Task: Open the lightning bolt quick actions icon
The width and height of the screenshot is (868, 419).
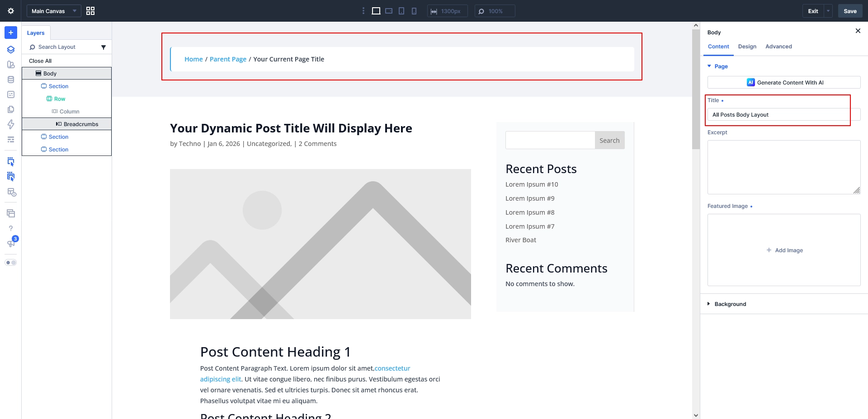Action: point(11,124)
